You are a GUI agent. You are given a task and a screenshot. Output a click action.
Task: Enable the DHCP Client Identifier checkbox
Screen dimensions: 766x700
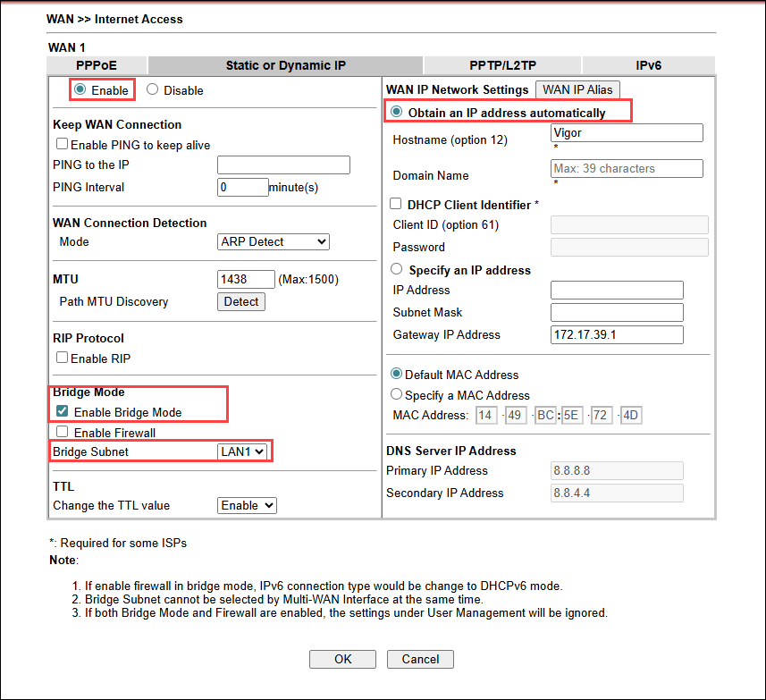click(398, 205)
